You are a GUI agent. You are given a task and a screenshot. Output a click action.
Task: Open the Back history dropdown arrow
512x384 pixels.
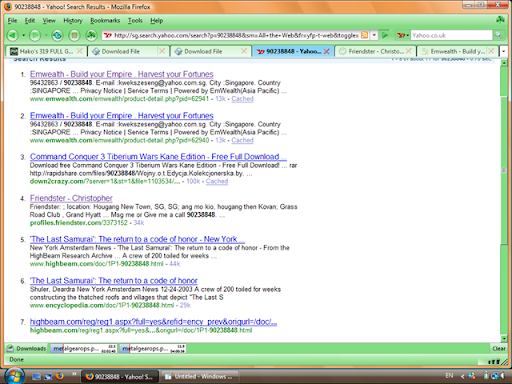tap(23, 35)
